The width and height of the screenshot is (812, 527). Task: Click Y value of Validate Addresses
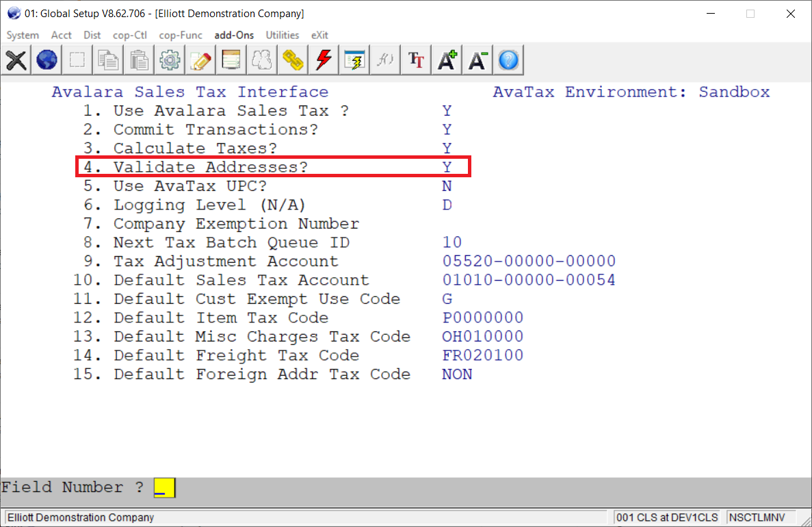coord(447,167)
